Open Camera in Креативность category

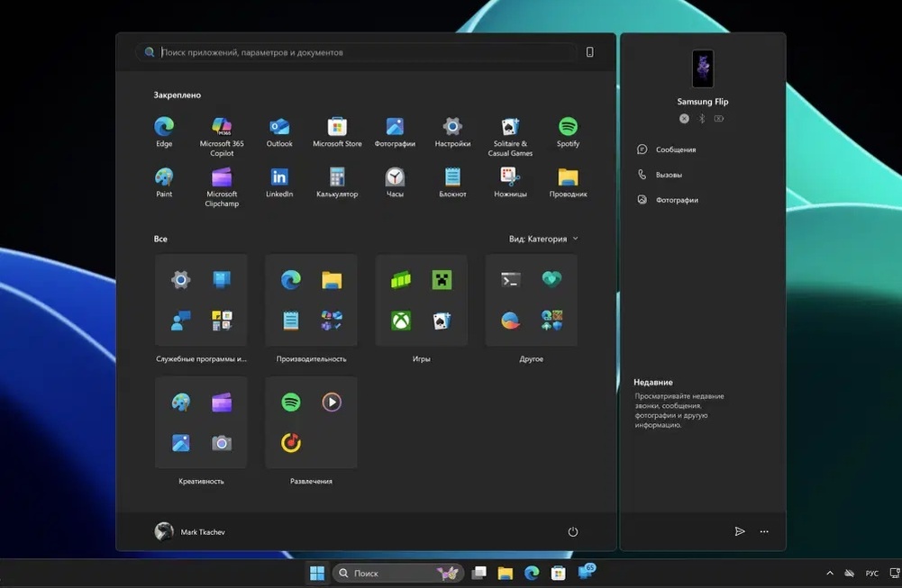(222, 443)
